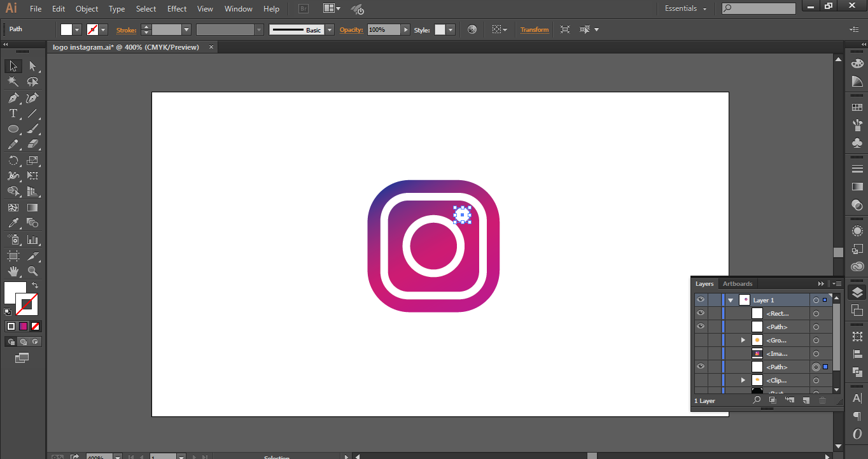Select the Type tool
The image size is (868, 459).
click(x=13, y=114)
